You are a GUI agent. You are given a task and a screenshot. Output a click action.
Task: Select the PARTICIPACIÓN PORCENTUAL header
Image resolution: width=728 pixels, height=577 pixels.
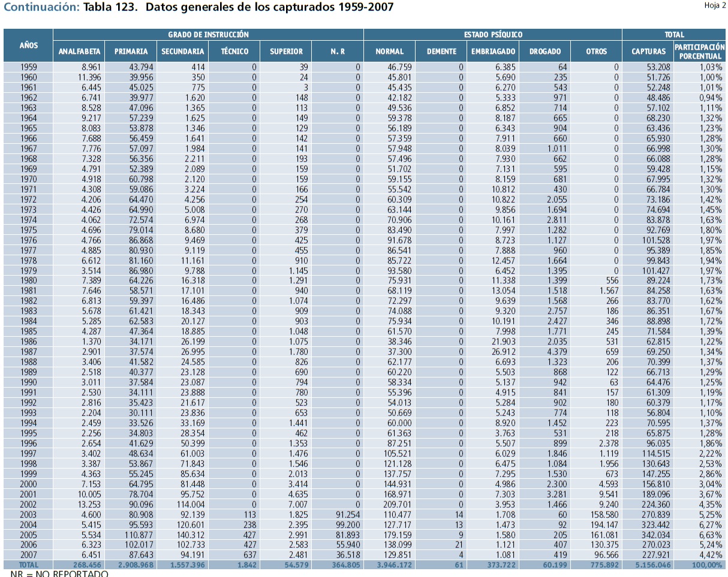click(x=699, y=52)
